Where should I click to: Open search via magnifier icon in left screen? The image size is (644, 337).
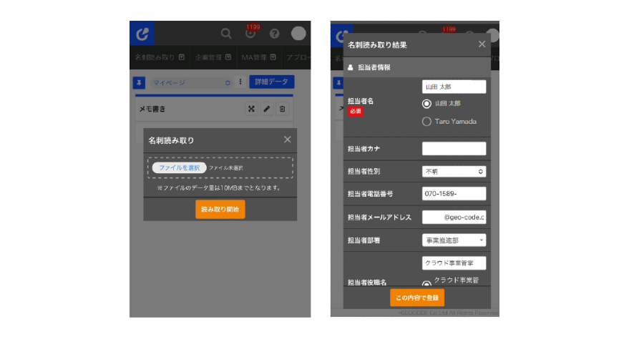(x=226, y=33)
